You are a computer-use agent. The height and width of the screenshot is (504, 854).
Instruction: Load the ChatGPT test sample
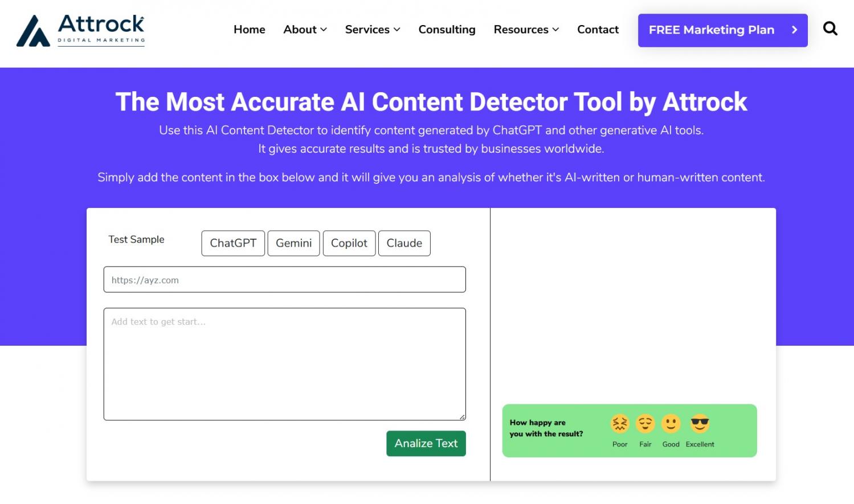tap(233, 243)
